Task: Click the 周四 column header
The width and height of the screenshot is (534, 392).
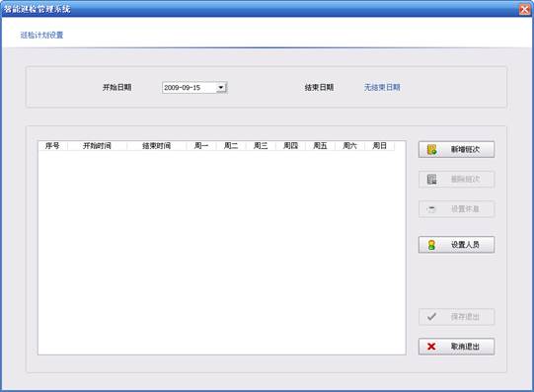Action: (x=290, y=146)
